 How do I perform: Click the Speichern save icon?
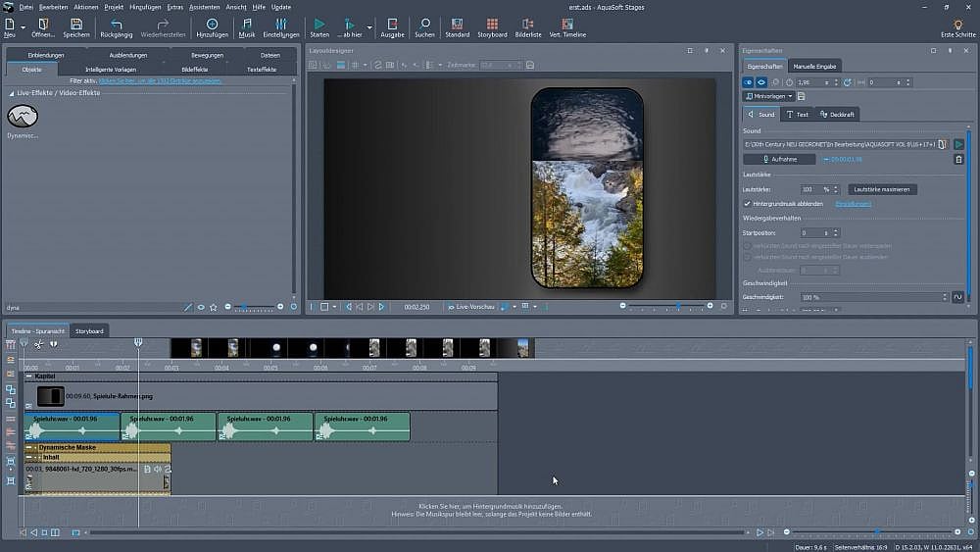click(x=76, y=24)
